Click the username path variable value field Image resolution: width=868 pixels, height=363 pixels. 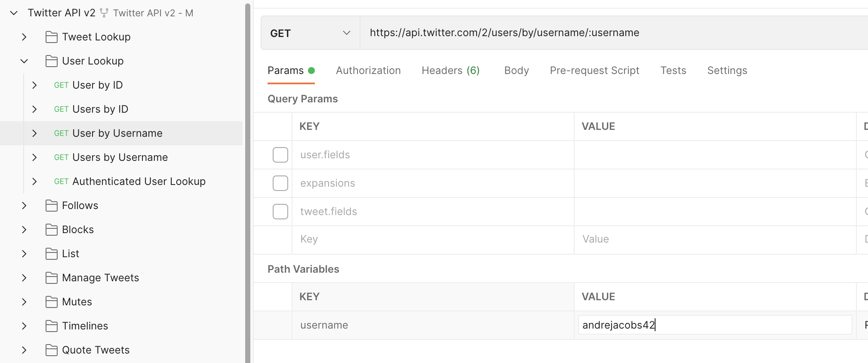click(x=715, y=325)
